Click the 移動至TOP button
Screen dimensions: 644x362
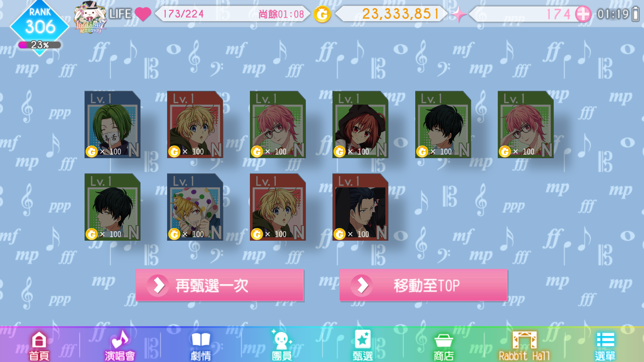click(423, 285)
